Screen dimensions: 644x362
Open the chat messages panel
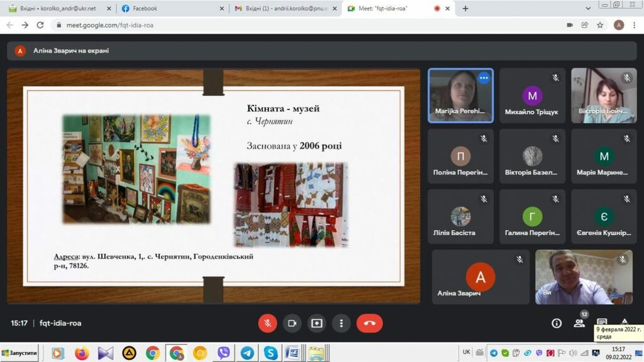(x=602, y=322)
